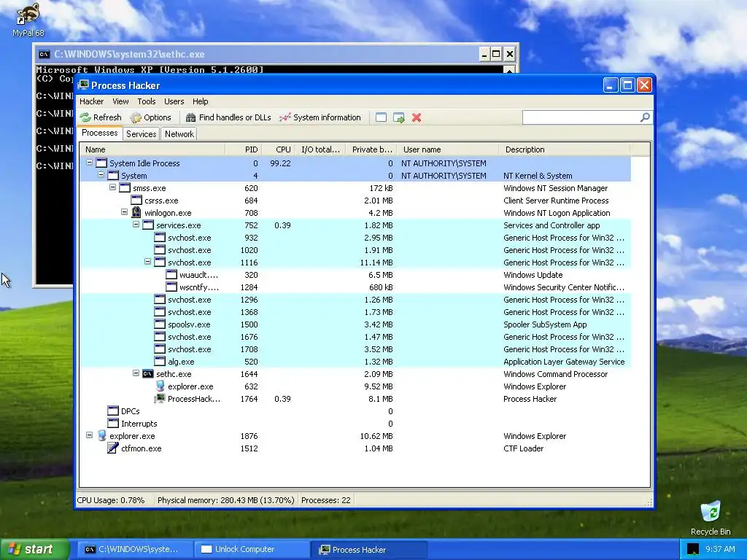Image resolution: width=747 pixels, height=560 pixels.
Task: Click the winlogon.exe process icon
Action: tap(136, 212)
